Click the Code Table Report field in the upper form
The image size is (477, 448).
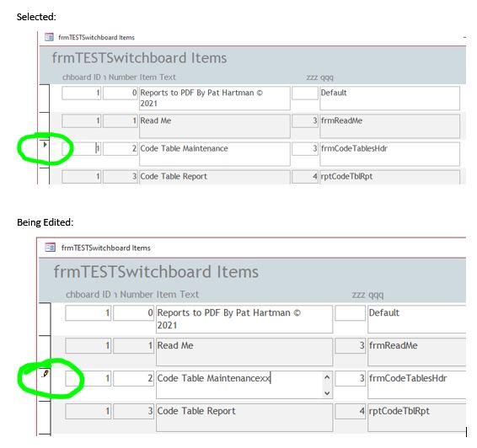pos(215,177)
